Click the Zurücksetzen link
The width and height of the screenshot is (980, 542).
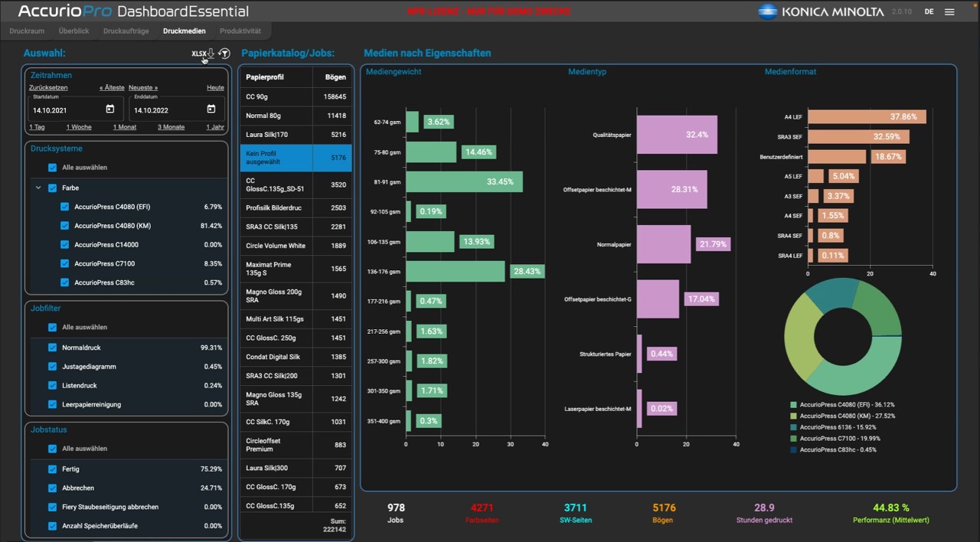coord(48,88)
